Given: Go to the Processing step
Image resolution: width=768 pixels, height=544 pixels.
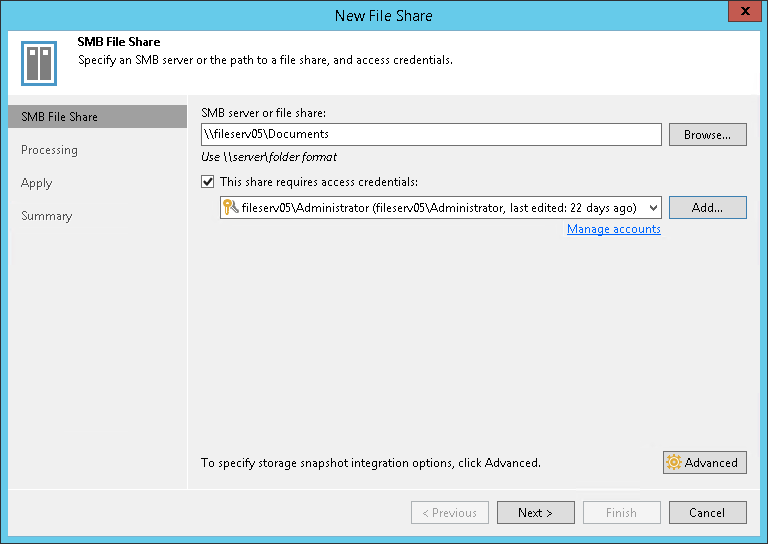Looking at the screenshot, I should pos(49,150).
